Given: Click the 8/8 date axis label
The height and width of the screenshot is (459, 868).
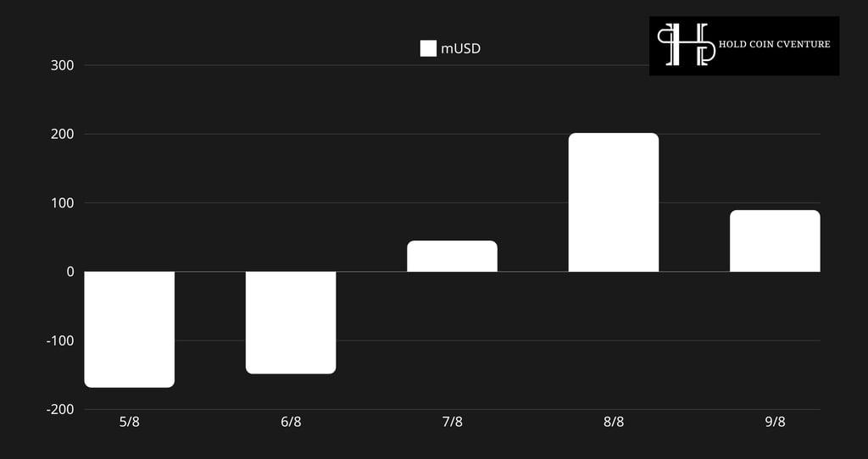Looking at the screenshot, I should tap(614, 422).
